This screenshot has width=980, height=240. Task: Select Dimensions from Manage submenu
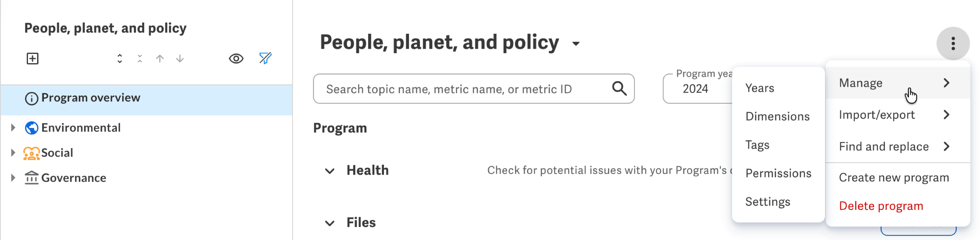click(777, 116)
